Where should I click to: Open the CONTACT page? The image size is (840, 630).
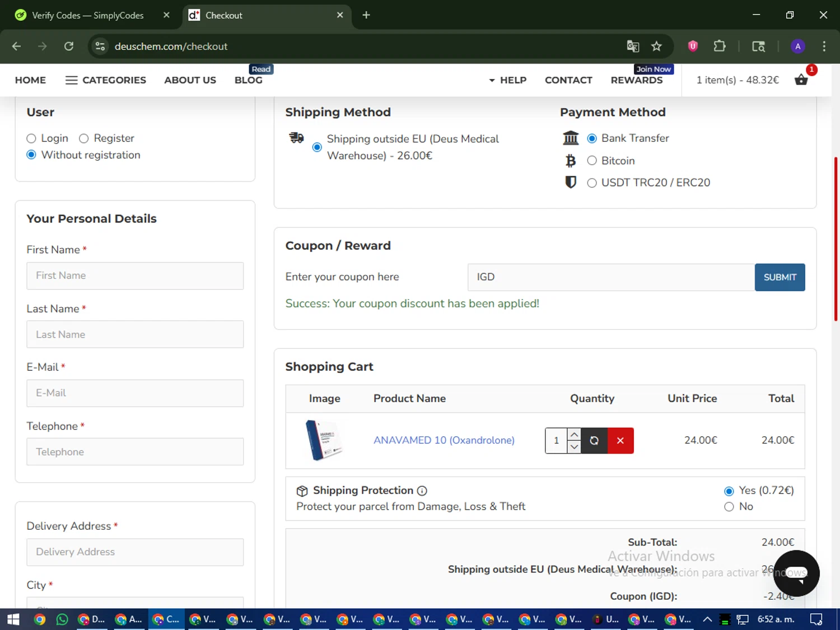pyautogui.click(x=568, y=80)
